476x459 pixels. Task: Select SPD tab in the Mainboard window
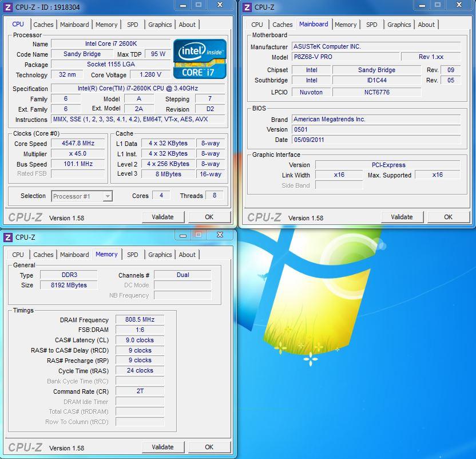pyautogui.click(x=371, y=25)
